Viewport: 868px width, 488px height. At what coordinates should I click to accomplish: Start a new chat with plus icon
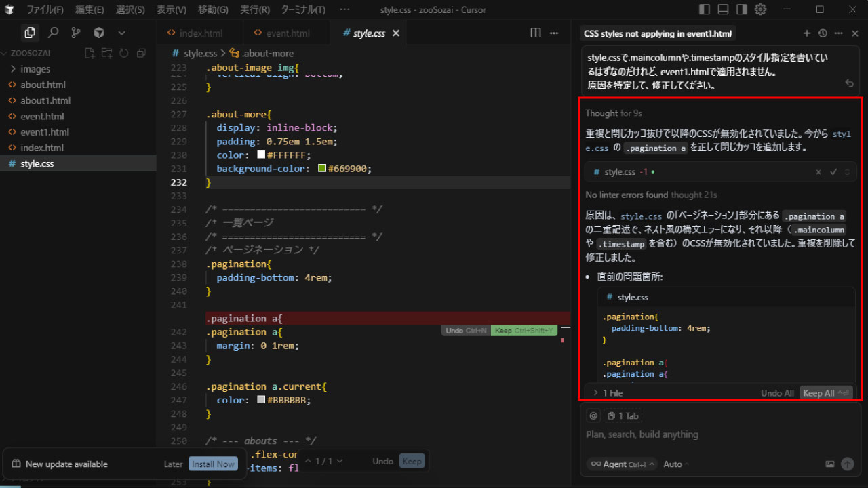[807, 33]
